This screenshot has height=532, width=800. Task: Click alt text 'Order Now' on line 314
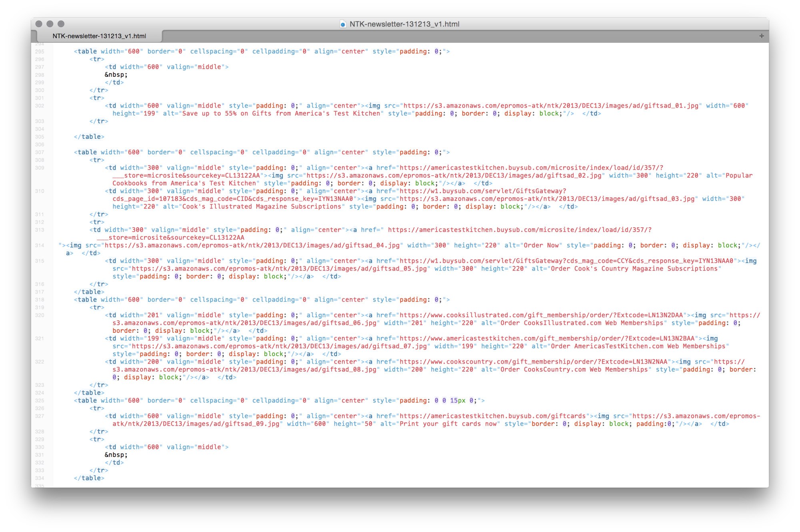point(541,246)
